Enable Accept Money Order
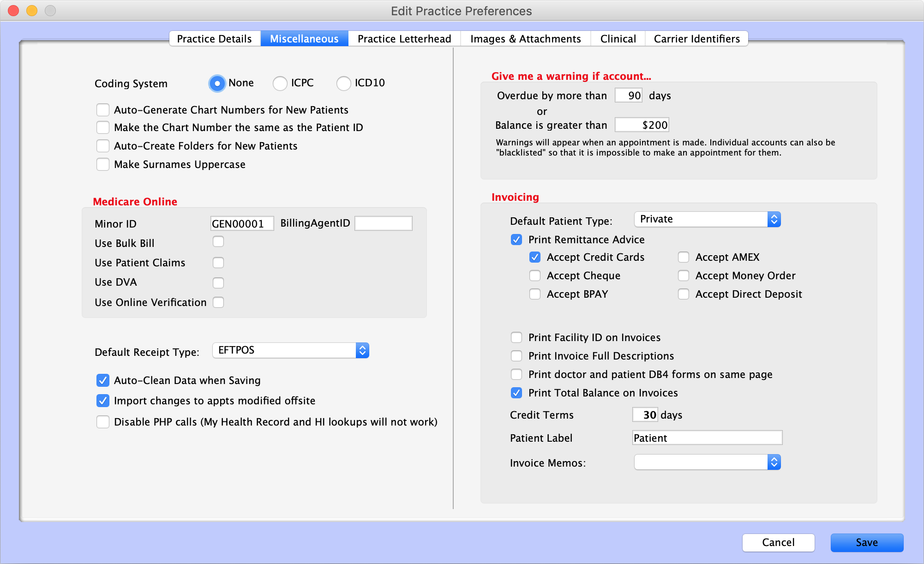This screenshot has height=564, width=924. tap(684, 276)
